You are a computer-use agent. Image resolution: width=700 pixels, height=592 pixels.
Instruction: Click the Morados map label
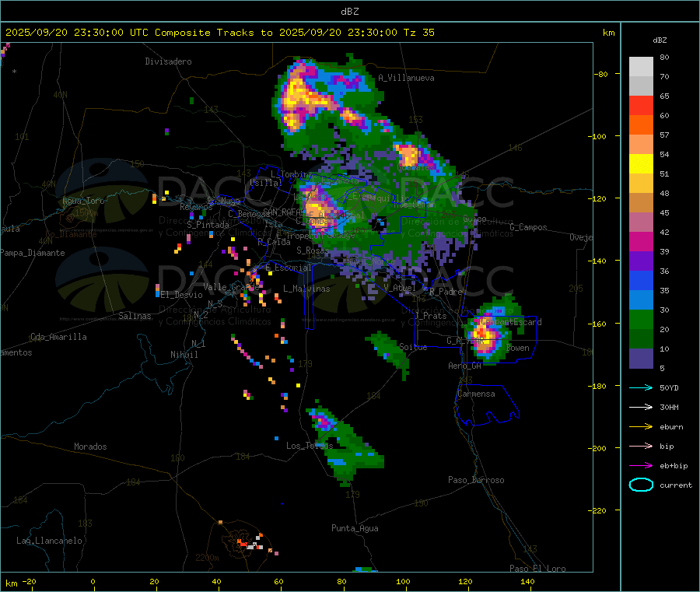tap(90, 447)
